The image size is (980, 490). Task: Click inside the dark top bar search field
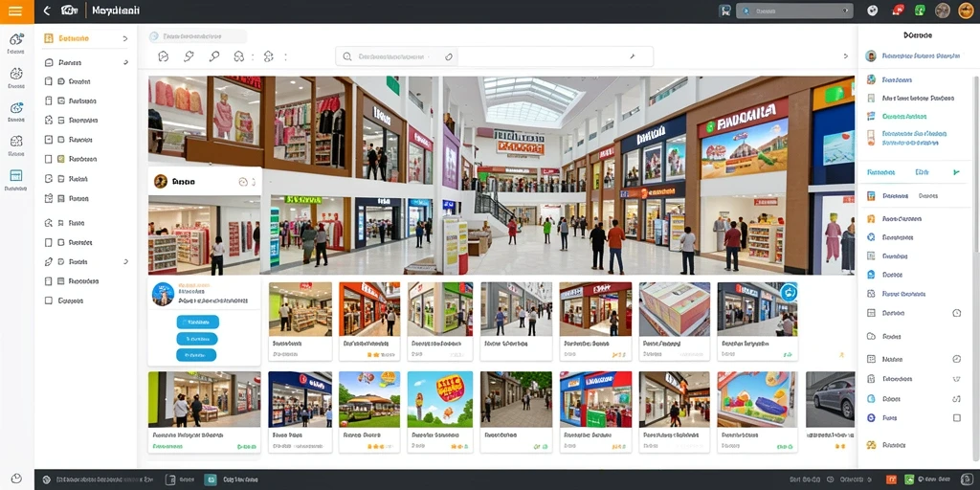tap(794, 11)
